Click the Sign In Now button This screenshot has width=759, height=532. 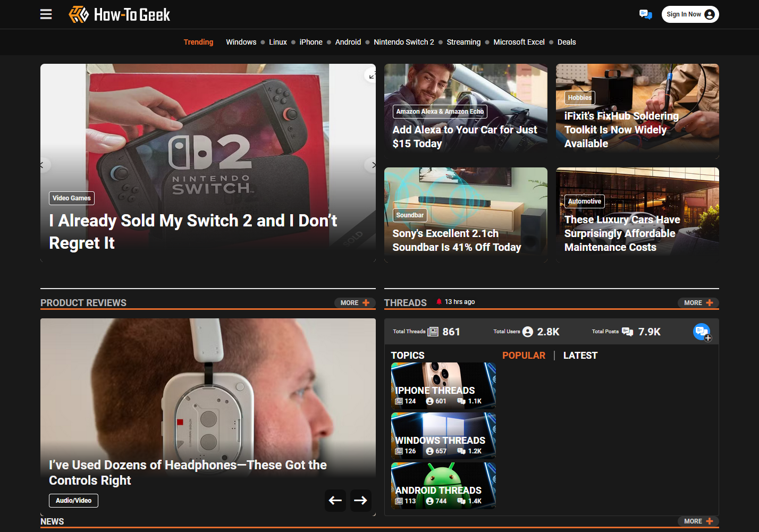[x=689, y=14]
